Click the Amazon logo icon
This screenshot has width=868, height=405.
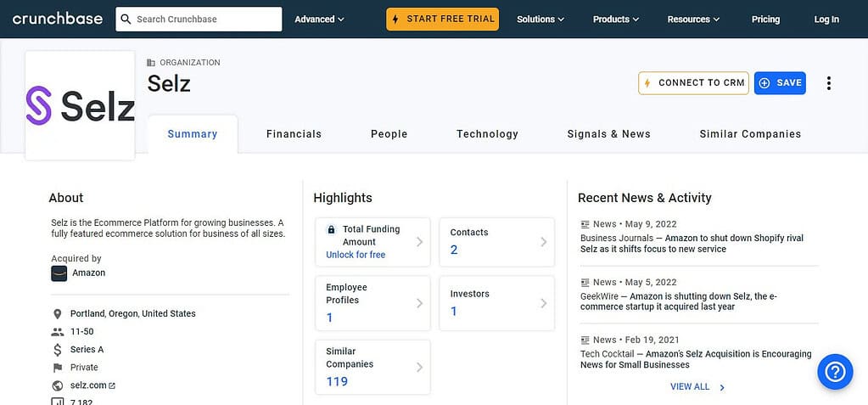click(x=59, y=273)
